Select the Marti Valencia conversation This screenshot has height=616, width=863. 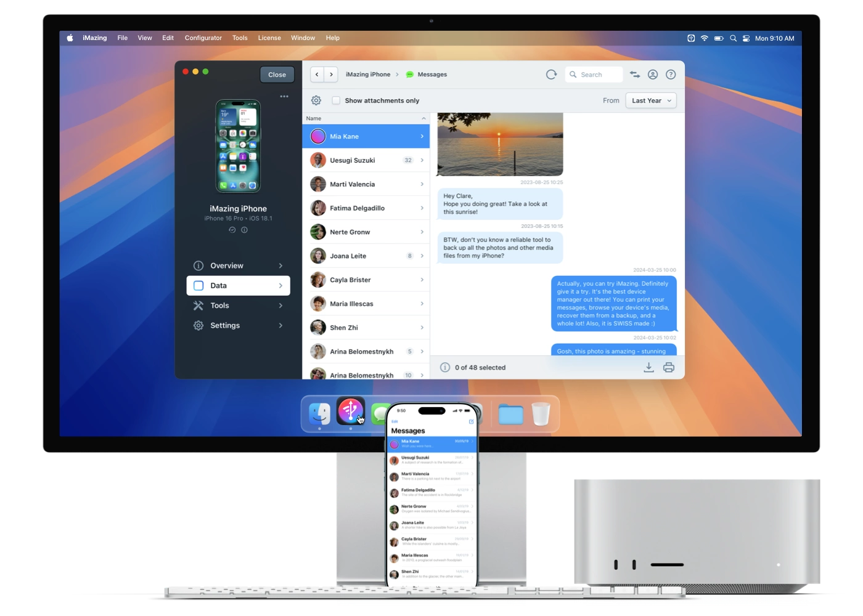(x=366, y=184)
